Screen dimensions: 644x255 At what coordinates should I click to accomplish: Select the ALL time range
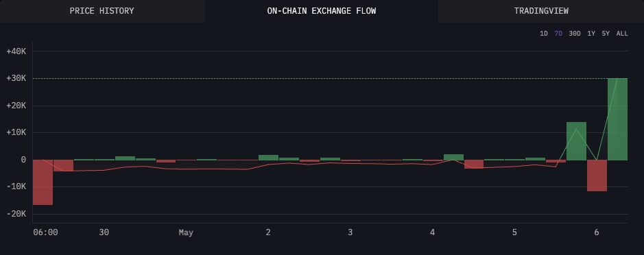622,34
